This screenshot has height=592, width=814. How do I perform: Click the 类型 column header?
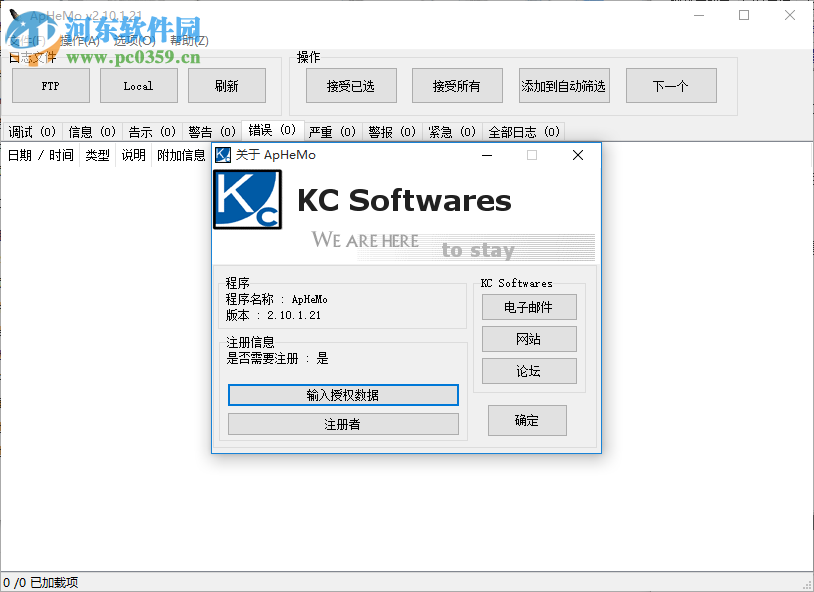(98, 155)
